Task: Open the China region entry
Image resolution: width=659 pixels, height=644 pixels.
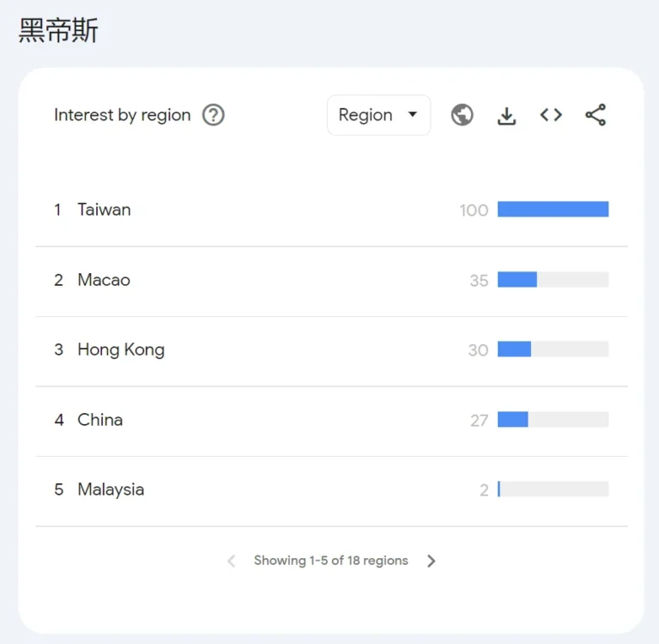Action: point(100,420)
